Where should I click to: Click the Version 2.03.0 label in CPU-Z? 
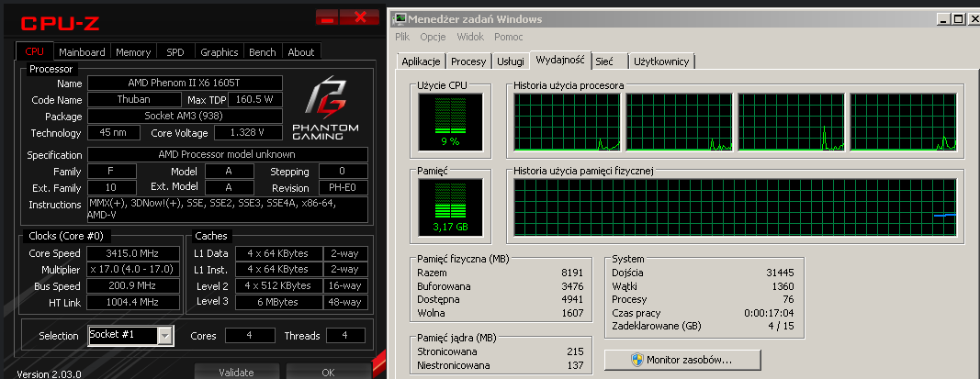pos(49,374)
